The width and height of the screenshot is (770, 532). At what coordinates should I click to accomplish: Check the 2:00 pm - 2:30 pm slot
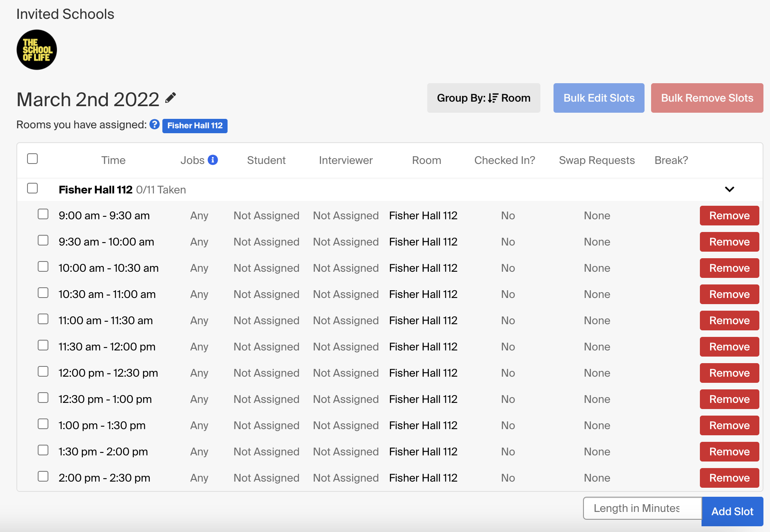(43, 476)
